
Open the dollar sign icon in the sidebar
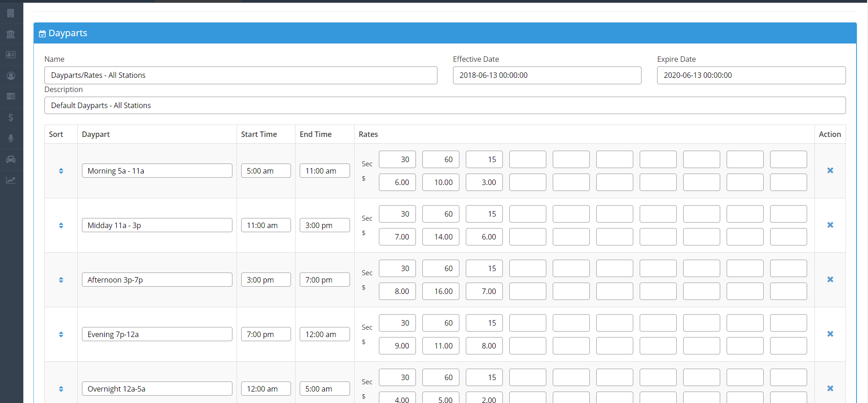(x=11, y=118)
